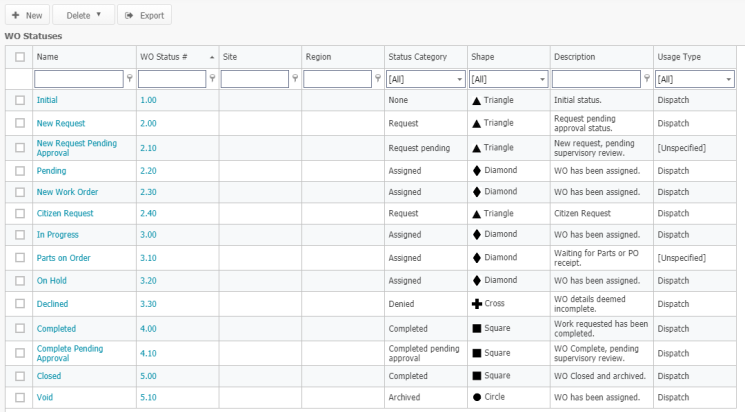Click the Export button
This screenshot has height=412, width=745.
pyautogui.click(x=144, y=15)
